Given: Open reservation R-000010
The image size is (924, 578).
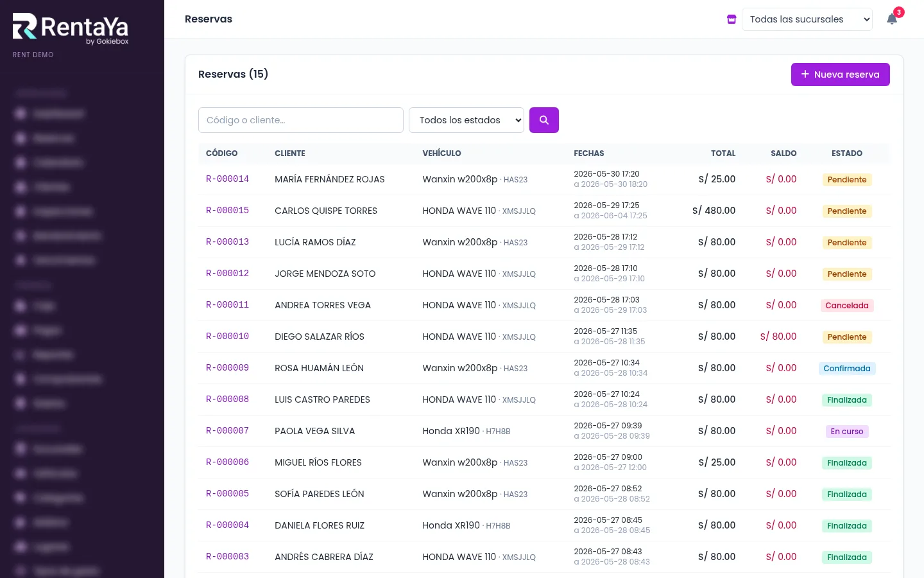Looking at the screenshot, I should pyautogui.click(x=227, y=337).
